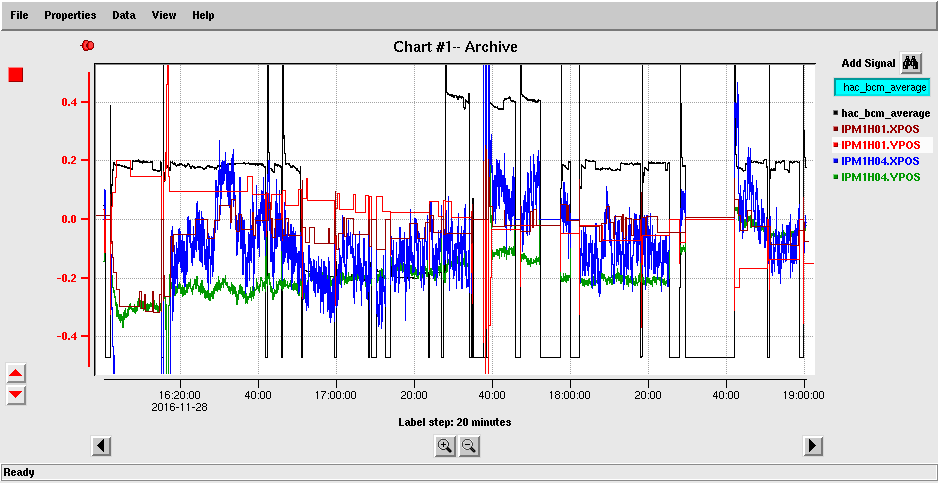Screen dimensions: 938x483
Task: Click the Ready status bar text
Action: pyautogui.click(x=19, y=472)
